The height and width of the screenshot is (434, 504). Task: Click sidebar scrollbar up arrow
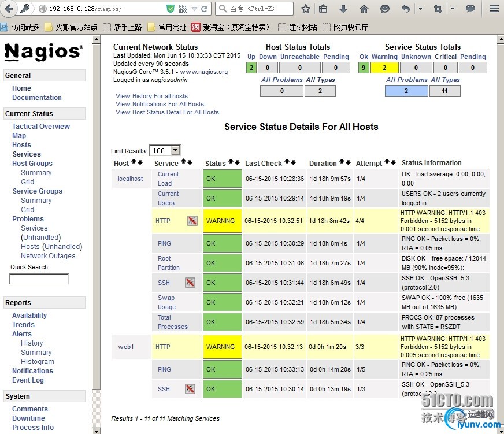point(96,40)
